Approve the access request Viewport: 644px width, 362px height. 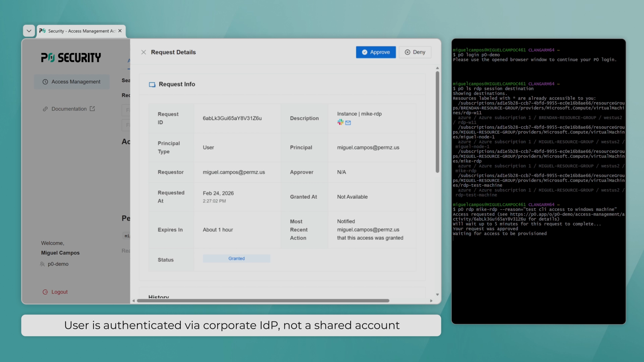[376, 52]
